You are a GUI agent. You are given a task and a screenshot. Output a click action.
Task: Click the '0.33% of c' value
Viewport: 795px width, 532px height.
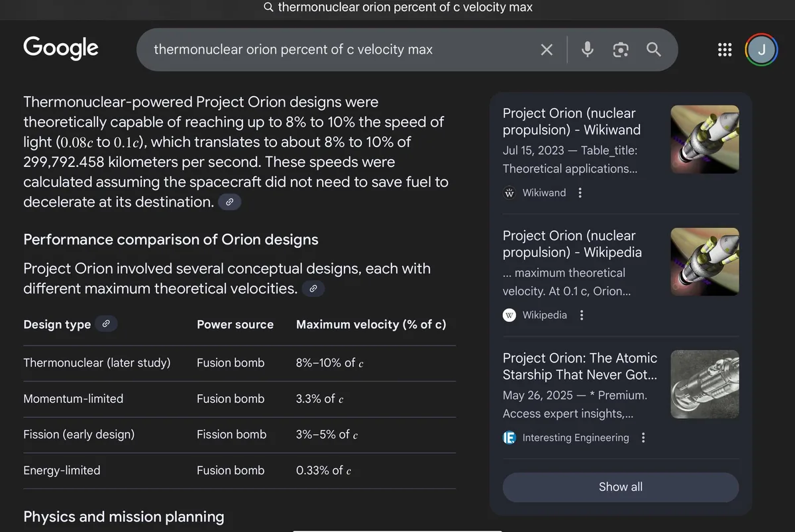tap(323, 470)
